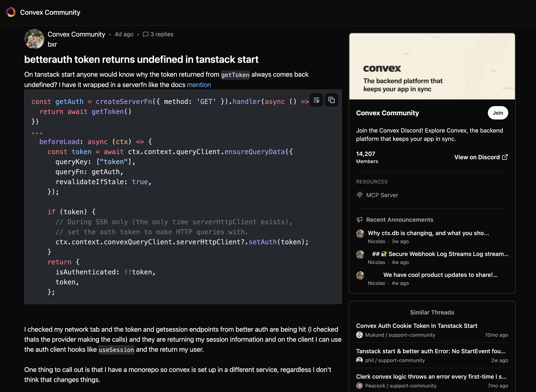
Task: Click the replies speech bubble icon
Action: pos(145,34)
